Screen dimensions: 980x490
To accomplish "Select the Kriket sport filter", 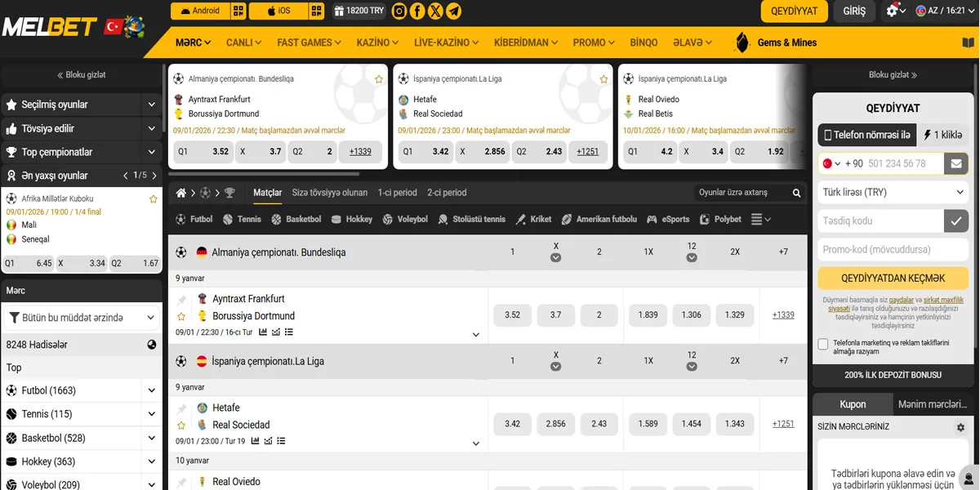I will pos(534,219).
